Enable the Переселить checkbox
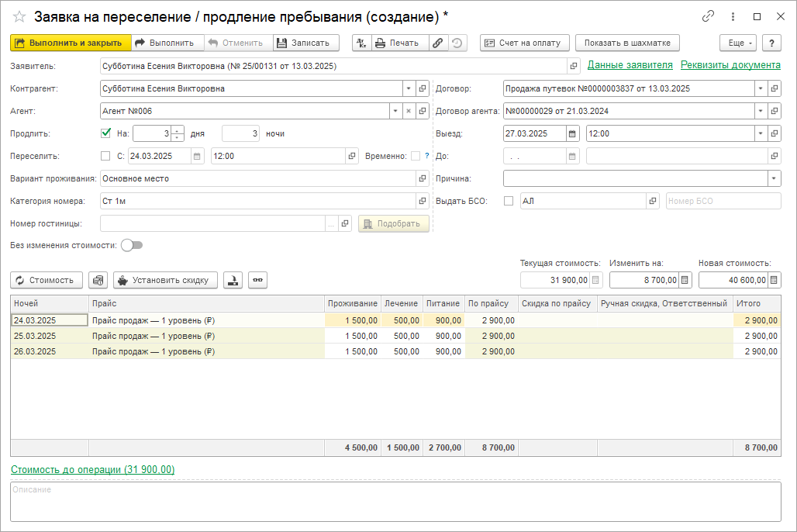Viewport: 797px width, 532px height. [106, 156]
